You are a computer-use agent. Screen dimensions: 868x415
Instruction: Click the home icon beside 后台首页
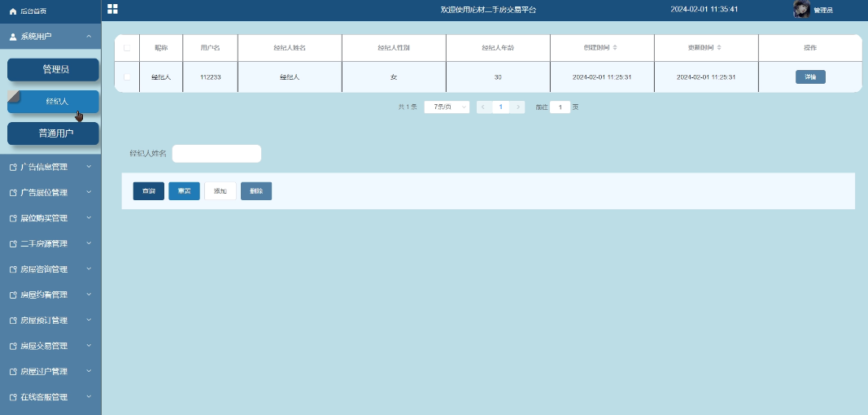click(x=13, y=11)
